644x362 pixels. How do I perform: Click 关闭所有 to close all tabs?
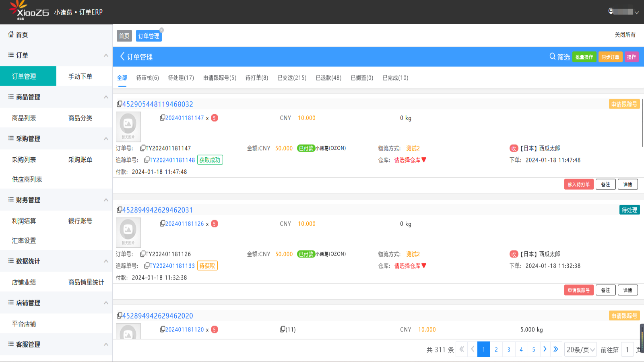pos(625,35)
